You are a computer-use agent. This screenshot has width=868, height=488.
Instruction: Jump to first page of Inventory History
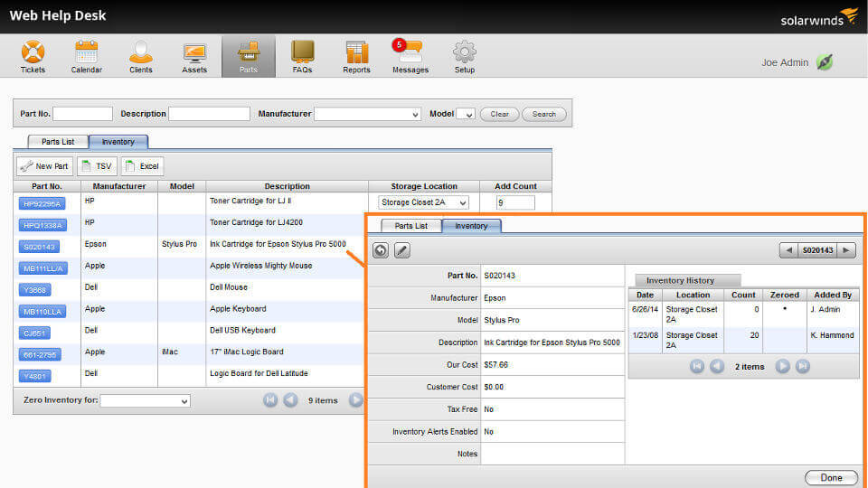pos(697,366)
